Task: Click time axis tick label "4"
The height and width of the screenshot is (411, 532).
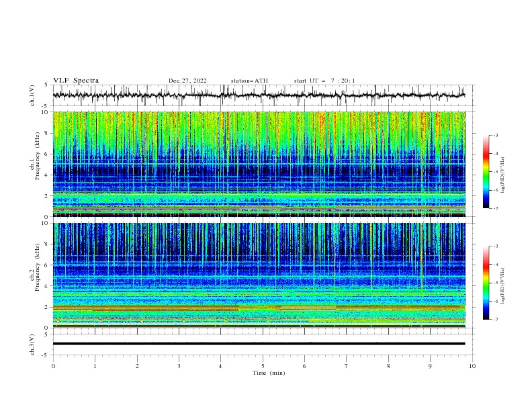Action: [x=220, y=366]
